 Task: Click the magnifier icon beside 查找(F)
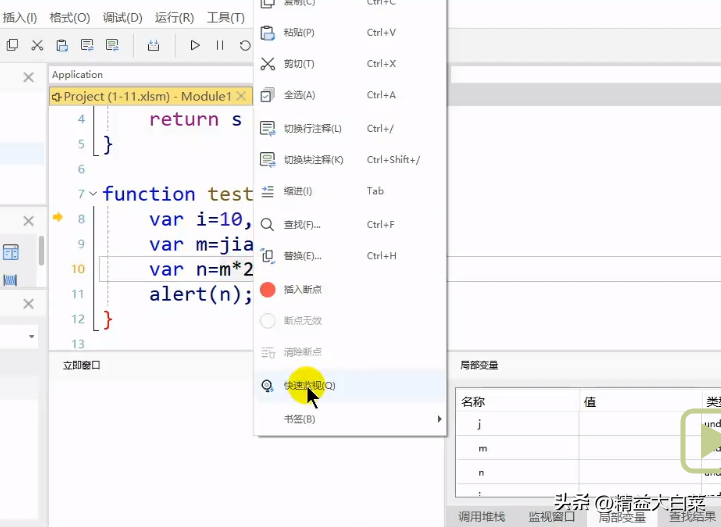coord(268,224)
